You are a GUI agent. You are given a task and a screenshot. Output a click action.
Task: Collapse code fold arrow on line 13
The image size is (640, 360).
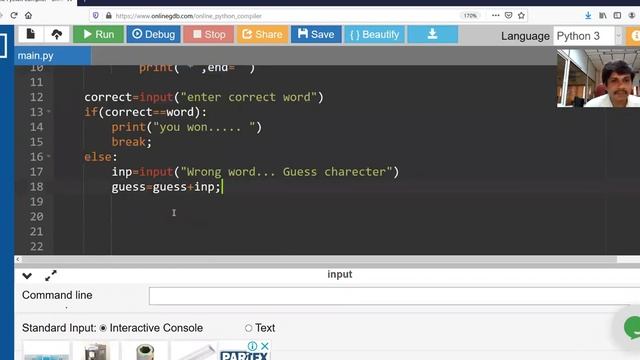pos(49,111)
